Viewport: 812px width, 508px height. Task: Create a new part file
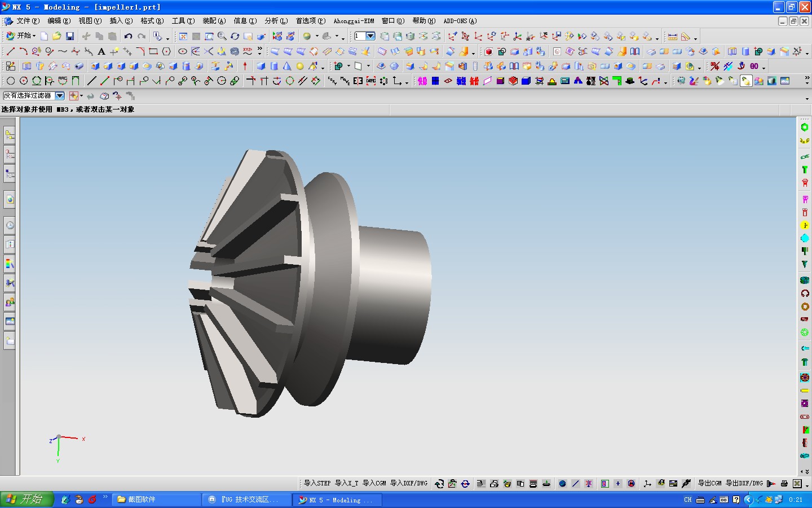coord(44,36)
